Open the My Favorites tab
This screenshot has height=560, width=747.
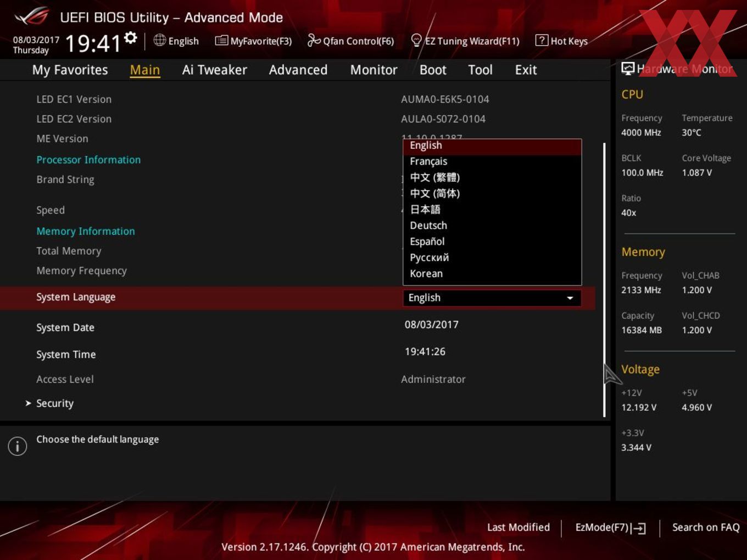coord(70,70)
